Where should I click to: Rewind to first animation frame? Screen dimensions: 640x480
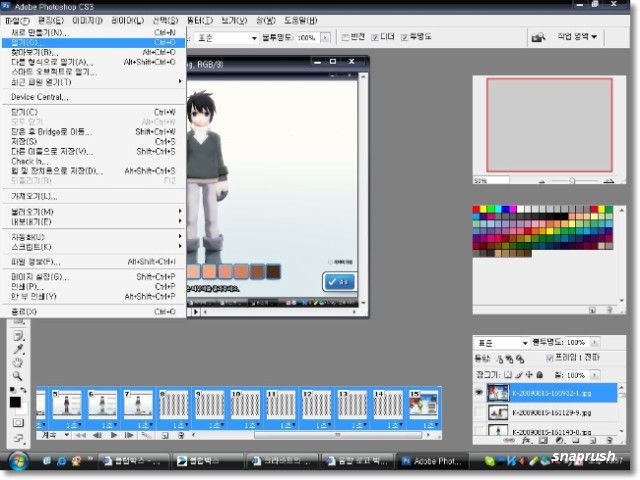tap(80, 436)
